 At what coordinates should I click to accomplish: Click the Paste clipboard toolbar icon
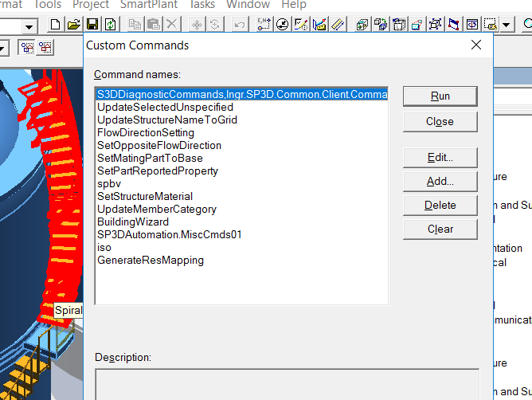coord(154,25)
